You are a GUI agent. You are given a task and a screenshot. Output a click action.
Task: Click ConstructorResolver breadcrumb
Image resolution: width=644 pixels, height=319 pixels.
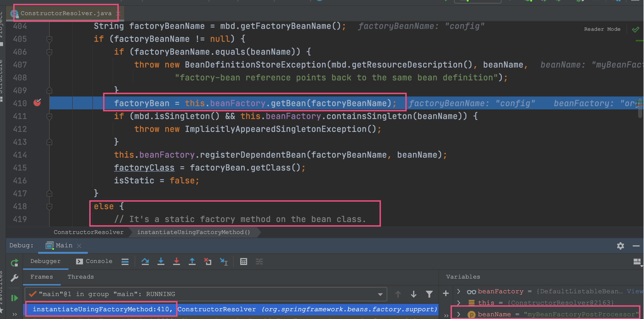89,232
